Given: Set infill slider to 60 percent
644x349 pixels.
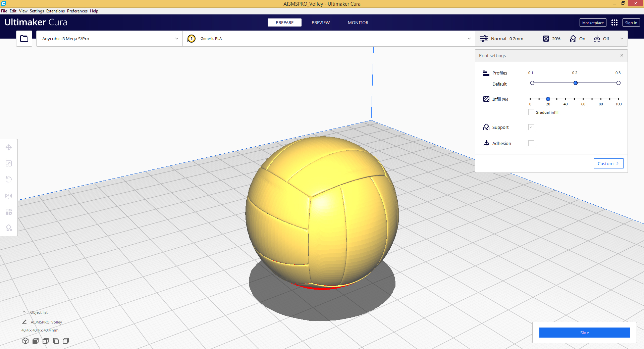Looking at the screenshot, I should (583, 99).
